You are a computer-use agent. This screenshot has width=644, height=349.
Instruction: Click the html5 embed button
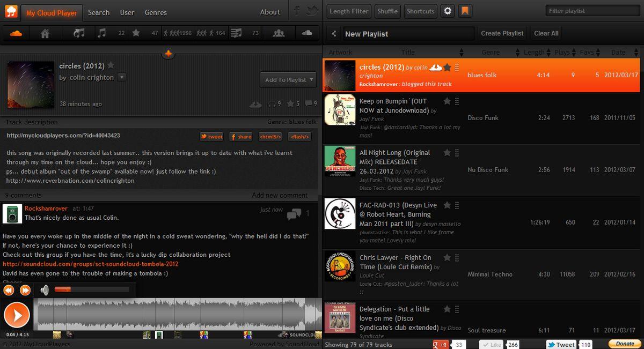tap(270, 137)
